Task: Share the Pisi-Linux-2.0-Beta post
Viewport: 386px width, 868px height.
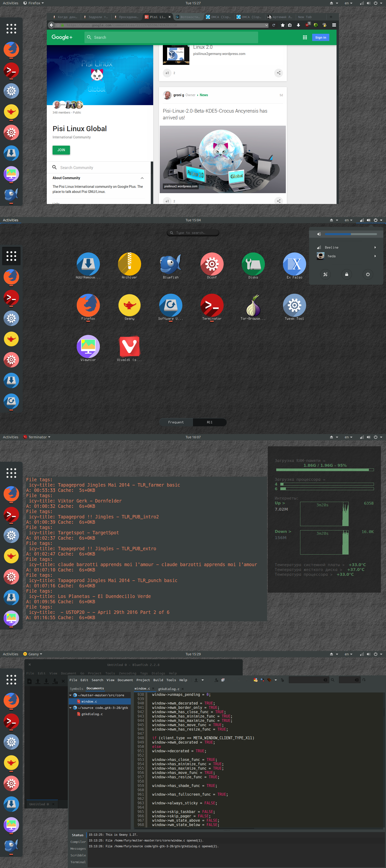Action: point(278,201)
